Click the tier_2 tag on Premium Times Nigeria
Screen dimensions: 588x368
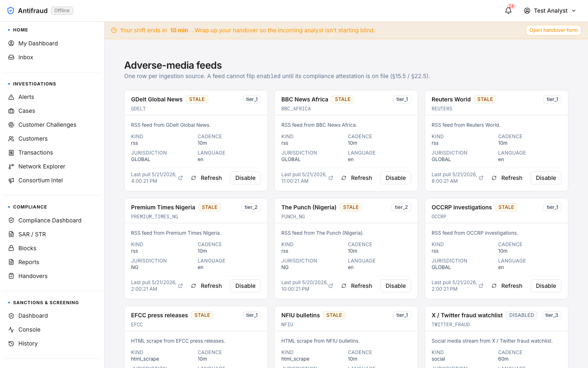tap(251, 207)
